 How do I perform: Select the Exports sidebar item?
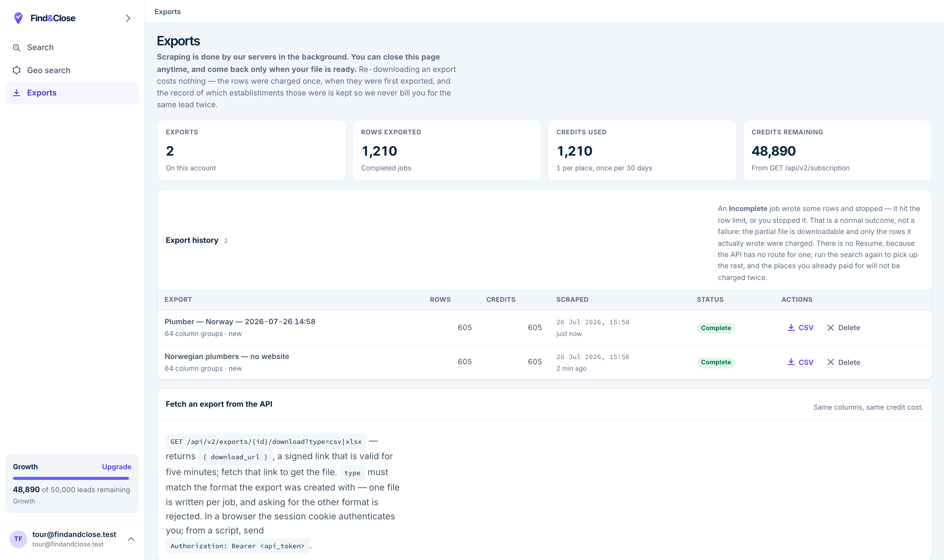(72, 93)
